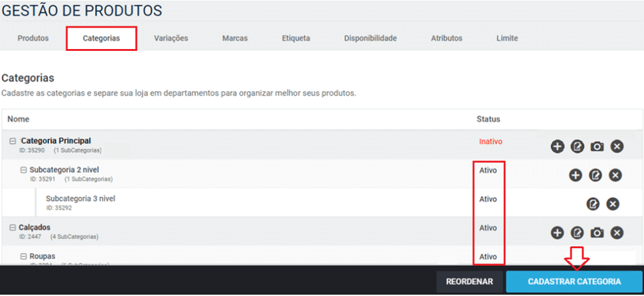Click the Status column header
This screenshot has width=644, height=296.
point(488,119)
